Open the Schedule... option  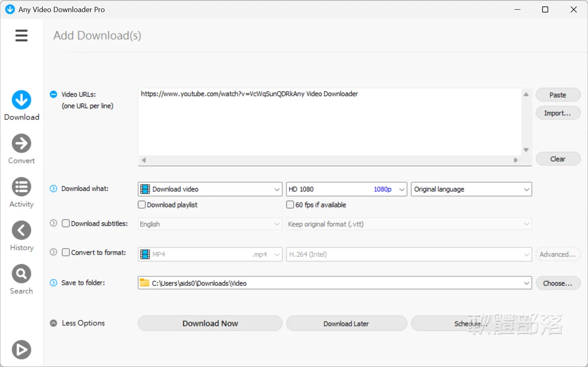point(471,323)
